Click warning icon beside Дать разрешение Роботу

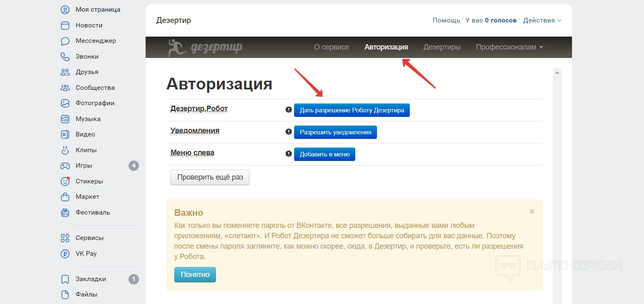(x=288, y=110)
